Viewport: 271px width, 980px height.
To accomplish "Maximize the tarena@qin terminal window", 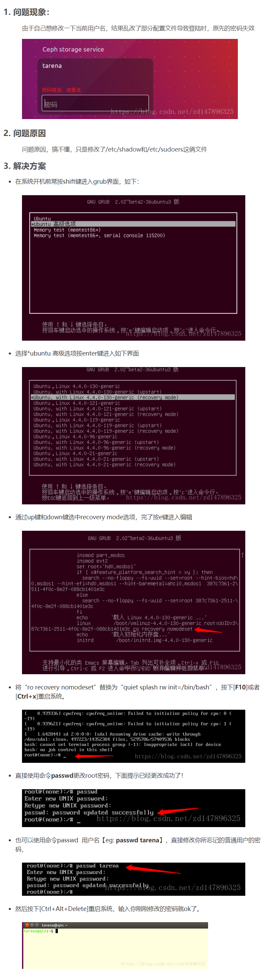I will 37,925.
